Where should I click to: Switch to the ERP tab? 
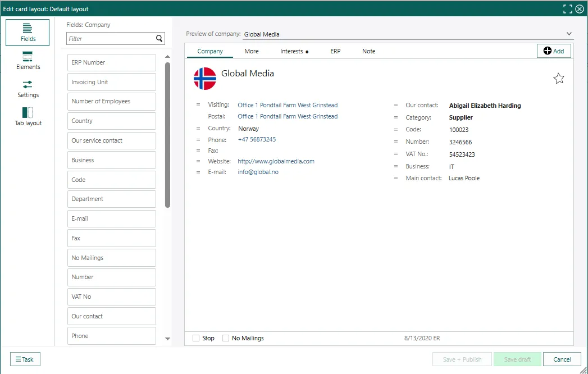pos(335,51)
